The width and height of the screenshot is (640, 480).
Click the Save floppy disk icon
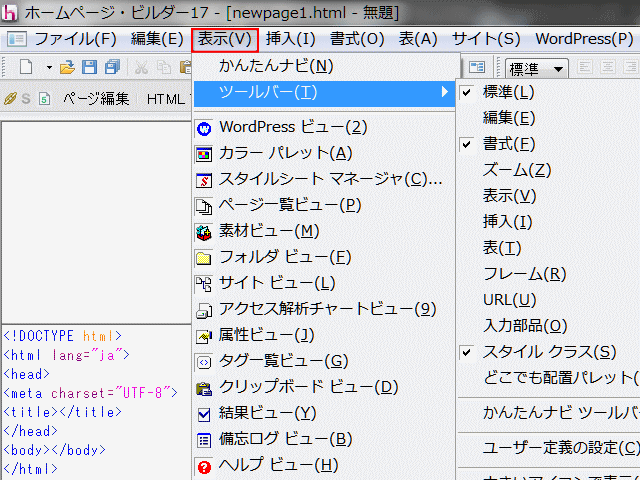[89, 67]
